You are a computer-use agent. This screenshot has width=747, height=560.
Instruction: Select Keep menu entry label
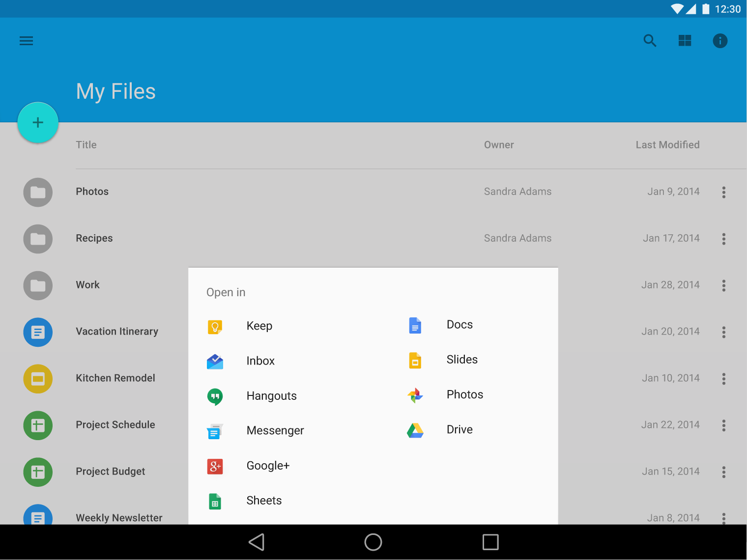(x=259, y=326)
